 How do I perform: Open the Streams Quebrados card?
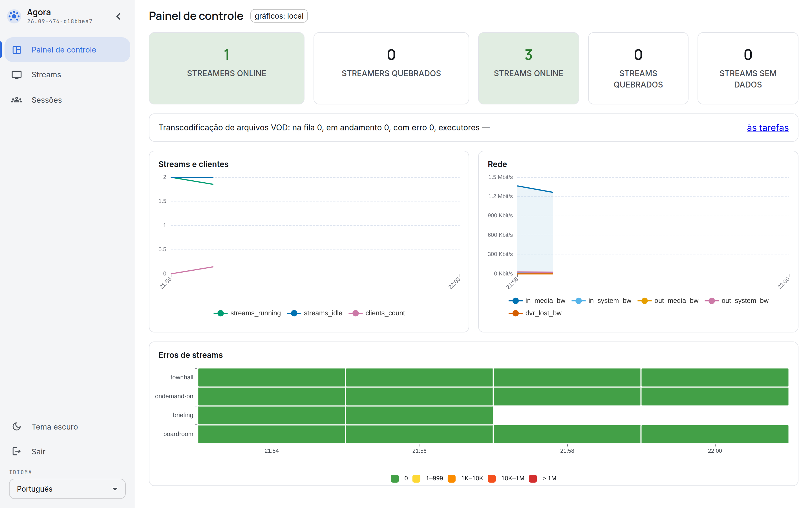click(x=638, y=68)
